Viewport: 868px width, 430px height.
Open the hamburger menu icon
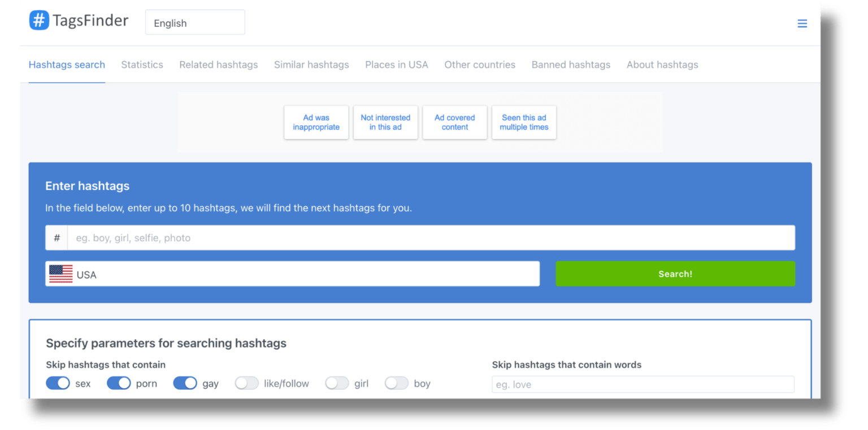click(x=802, y=23)
